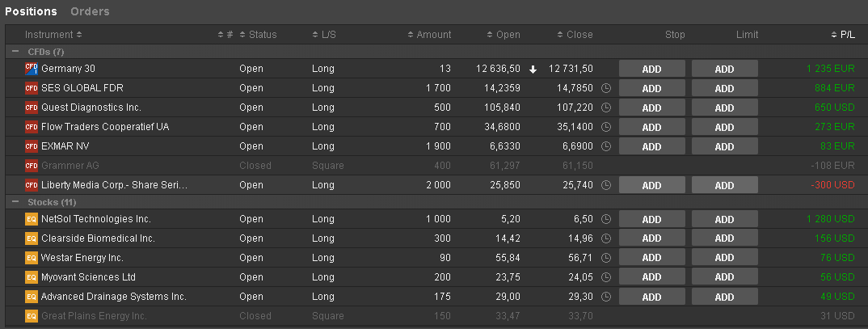The width and height of the screenshot is (868, 329).
Task: Sort positions by P/L column
Action: coord(846,35)
